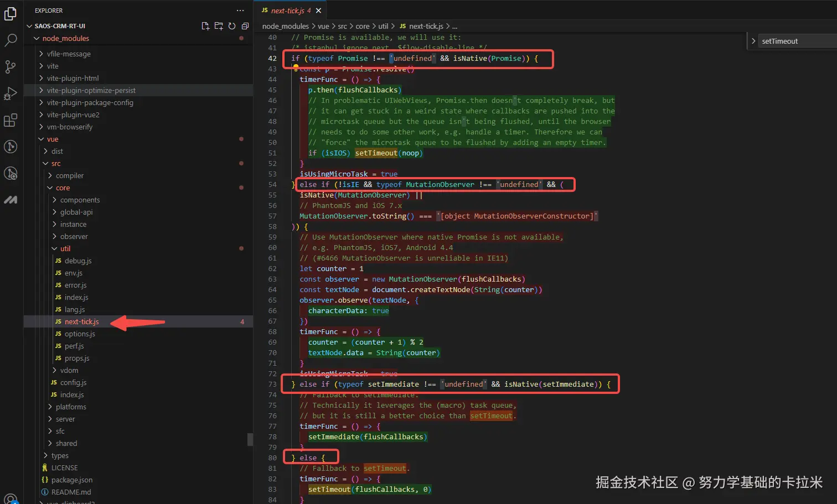Expand the vfile-message folder
This screenshot has width=837, height=504.
[138, 54]
